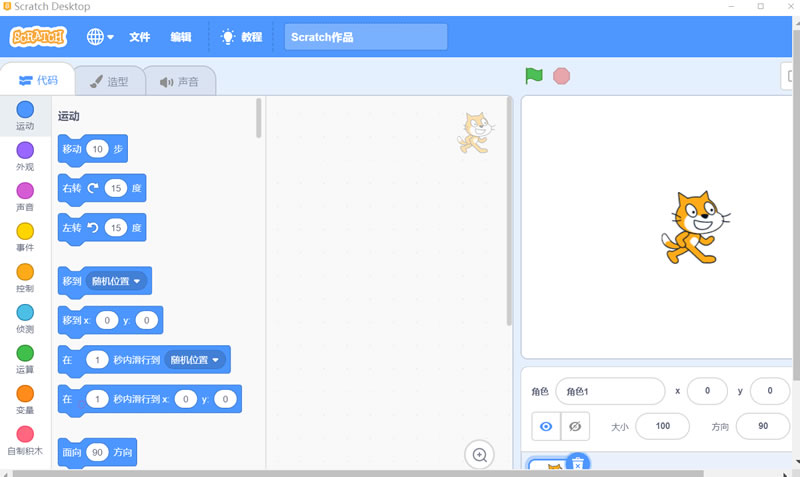Select the 外观 looks category
Viewport: 800px width, 477px height.
pyautogui.click(x=25, y=156)
